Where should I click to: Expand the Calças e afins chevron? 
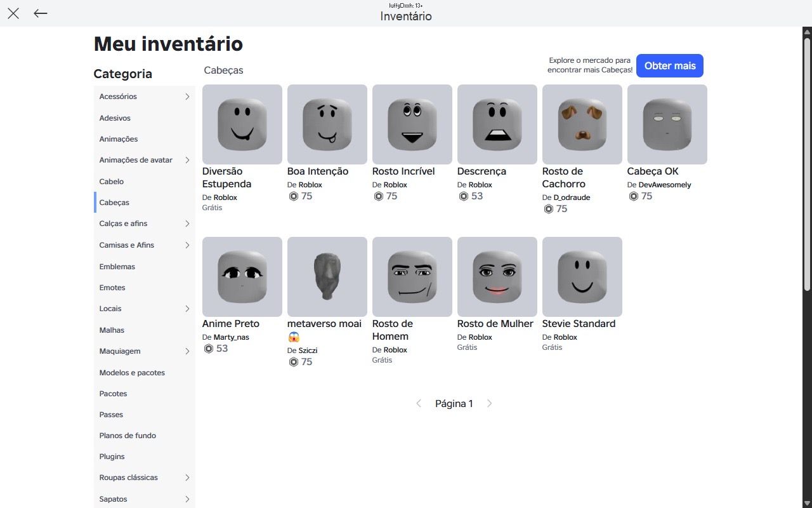pyautogui.click(x=187, y=224)
